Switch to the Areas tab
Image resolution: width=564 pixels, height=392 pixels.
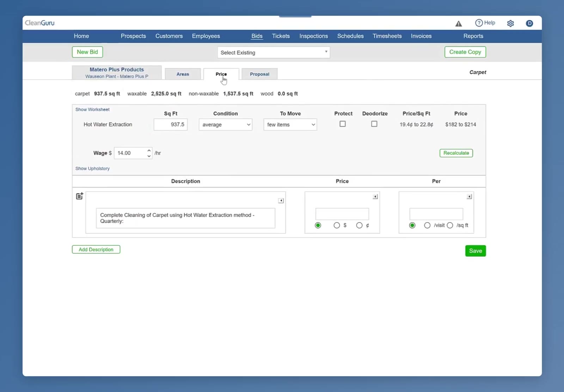183,74
